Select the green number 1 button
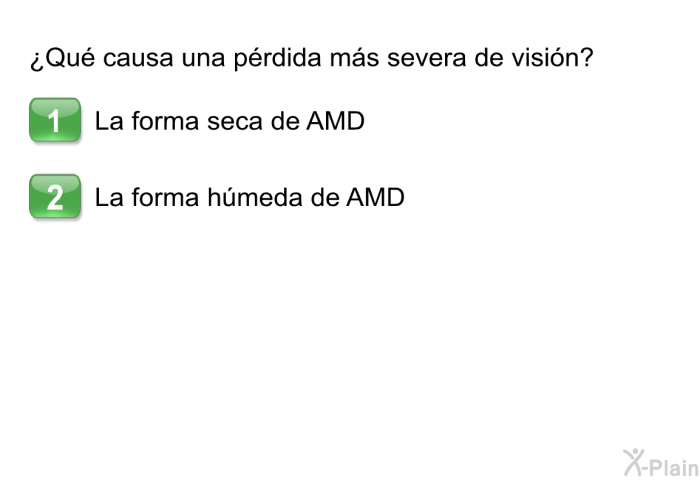 point(55,120)
